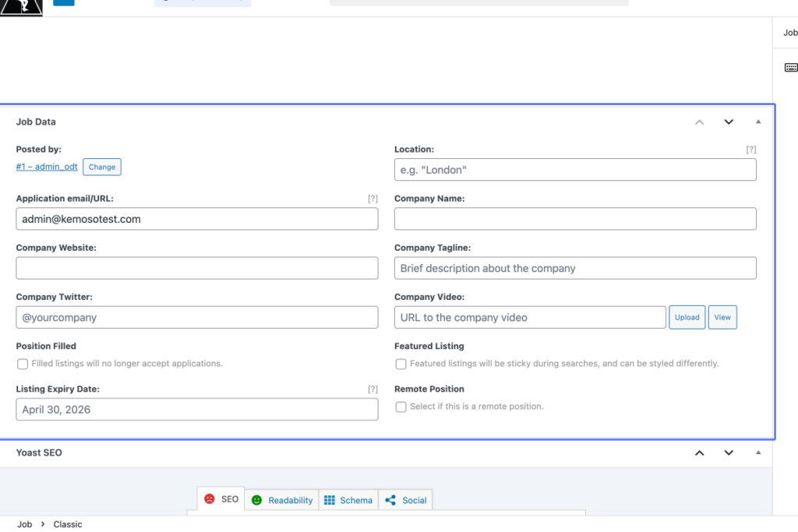Open Location field help tooltip
798x532 pixels.
[751, 150]
